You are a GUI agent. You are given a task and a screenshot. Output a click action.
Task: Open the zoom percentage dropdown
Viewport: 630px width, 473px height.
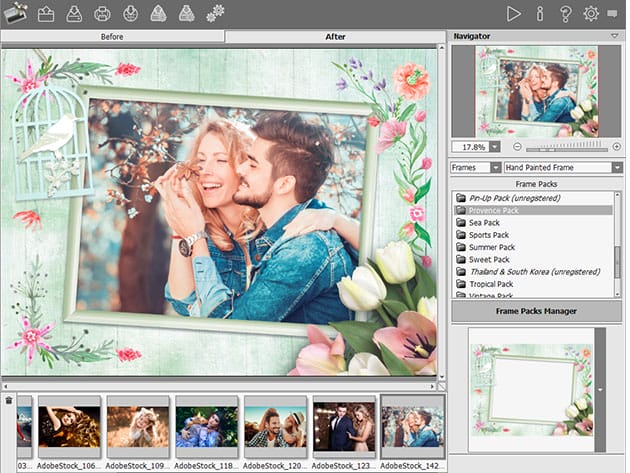[494, 146]
